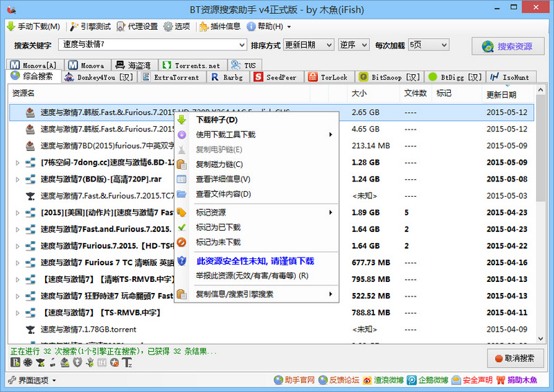This screenshot has height=392, width=554.
Task: Open the 界面选项 interface options dropdown
Action: click(x=32, y=380)
